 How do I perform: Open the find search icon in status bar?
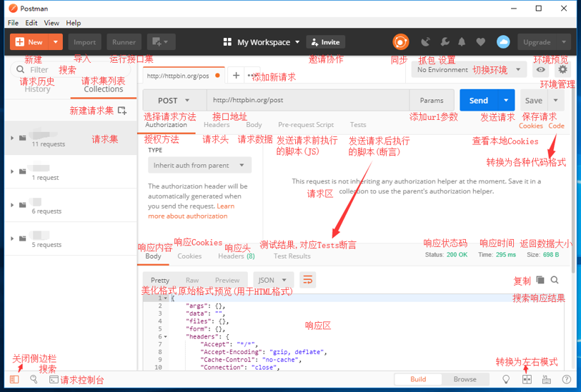coord(34,379)
